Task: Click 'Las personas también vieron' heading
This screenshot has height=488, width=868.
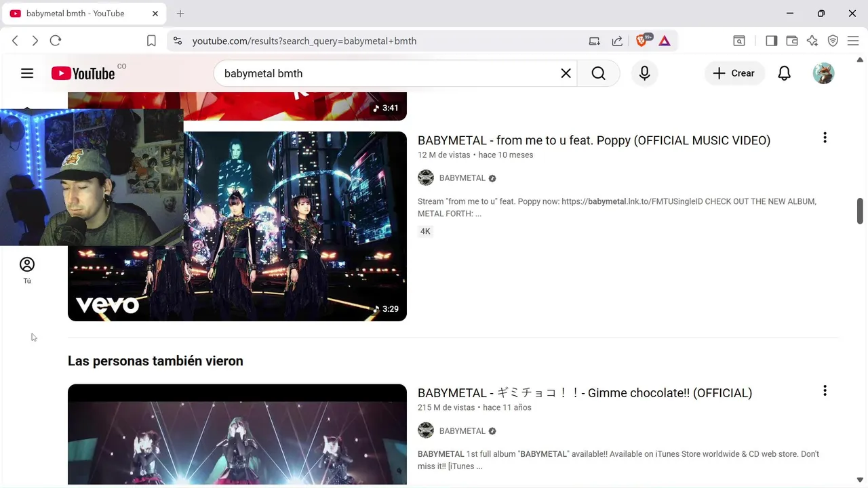Action: pos(155,361)
